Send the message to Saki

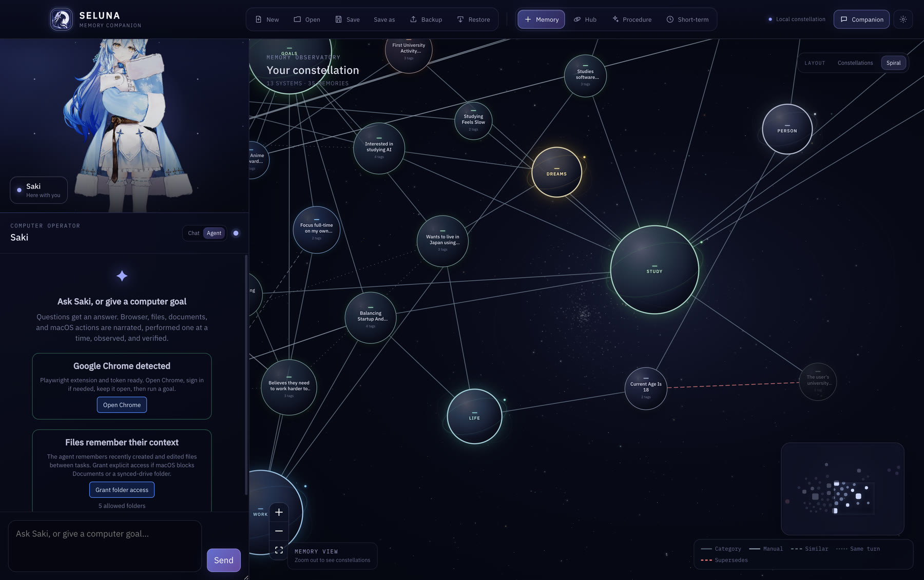point(224,560)
